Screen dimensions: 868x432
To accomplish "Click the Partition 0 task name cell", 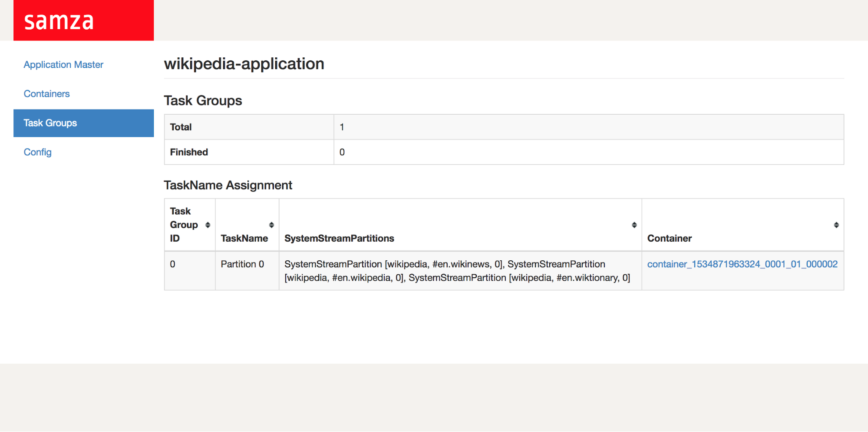I will point(242,264).
